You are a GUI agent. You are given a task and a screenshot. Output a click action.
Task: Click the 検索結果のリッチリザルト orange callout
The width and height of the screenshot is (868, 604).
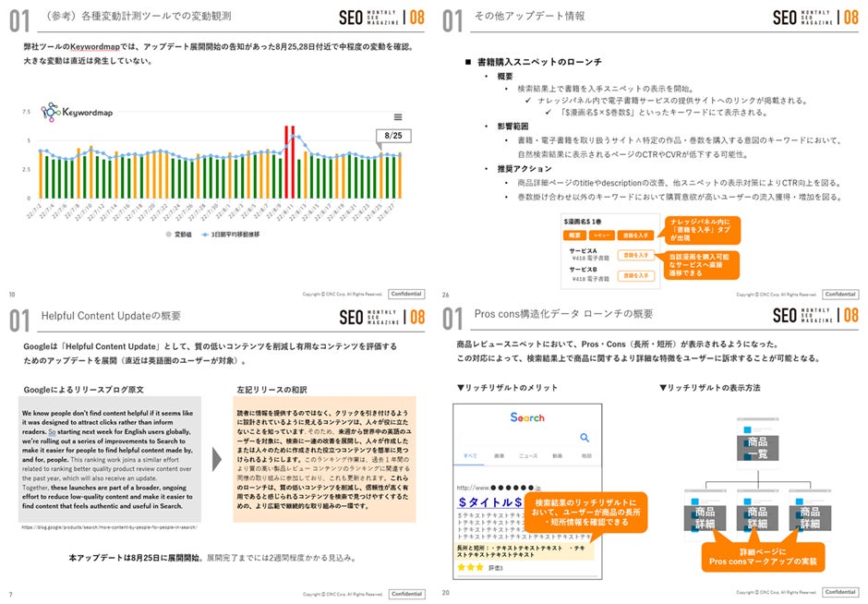585,512
